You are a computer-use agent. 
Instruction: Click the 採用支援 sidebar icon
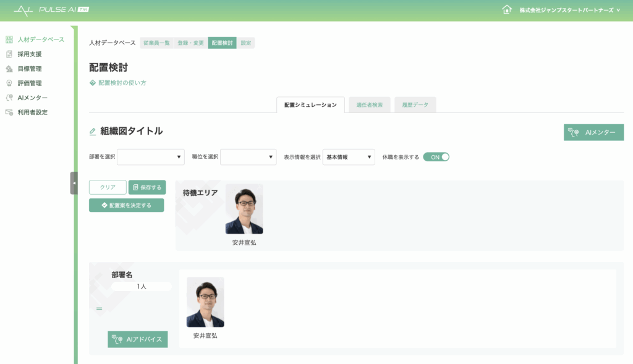9,54
